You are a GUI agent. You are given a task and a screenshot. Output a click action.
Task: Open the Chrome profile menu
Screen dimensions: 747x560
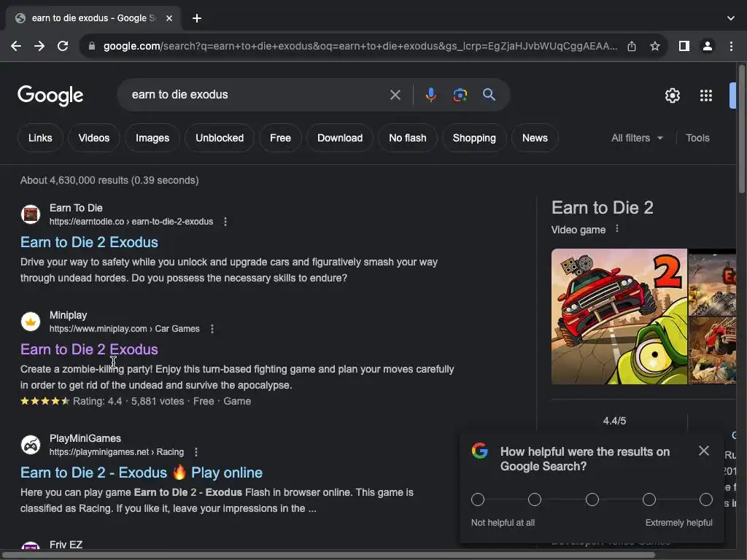point(708,46)
